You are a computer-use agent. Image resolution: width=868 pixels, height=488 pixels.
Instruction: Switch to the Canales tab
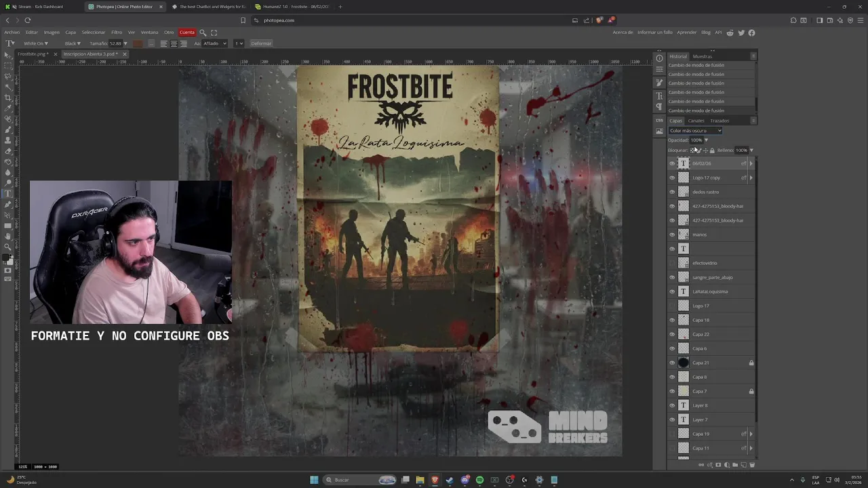coord(696,121)
